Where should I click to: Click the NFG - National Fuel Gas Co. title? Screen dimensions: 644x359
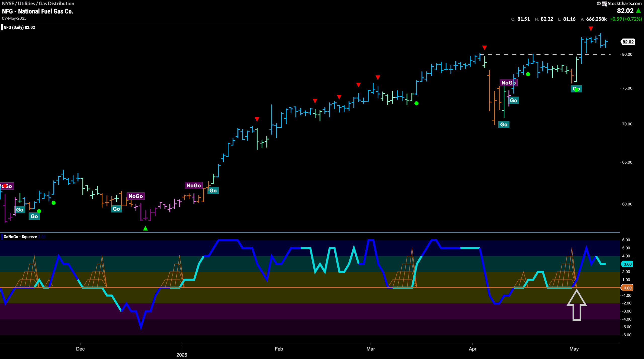38,11
